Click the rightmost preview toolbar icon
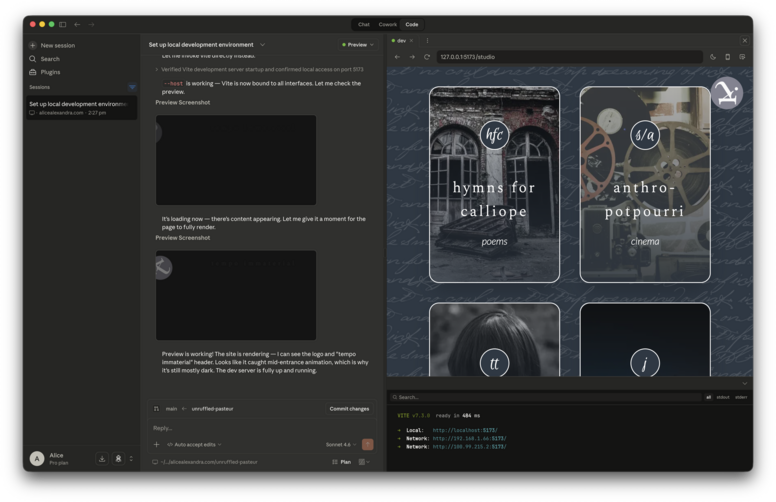This screenshot has width=776, height=502. 742,57
